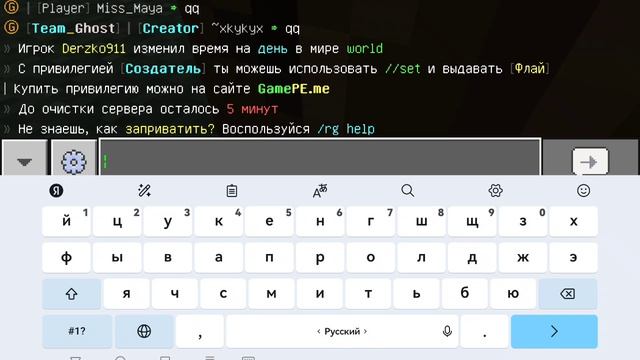
Task: Tap the щ key
Action: click(472, 221)
